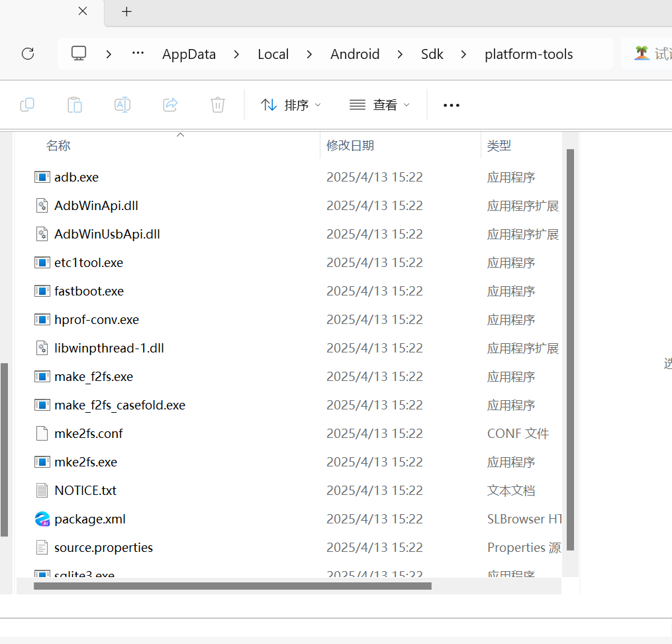Image resolution: width=672 pixels, height=644 pixels.
Task: Select the libwinpthread-1.dll file name
Action: 109,348
